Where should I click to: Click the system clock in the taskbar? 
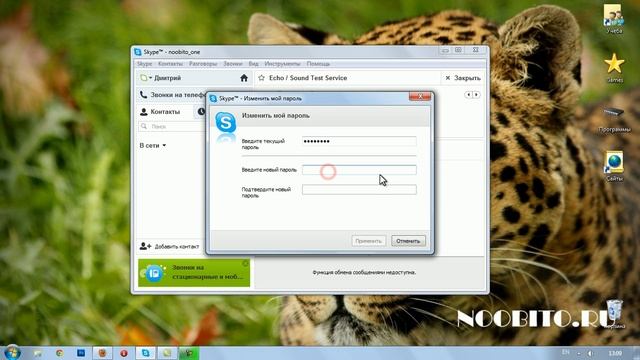point(615,353)
